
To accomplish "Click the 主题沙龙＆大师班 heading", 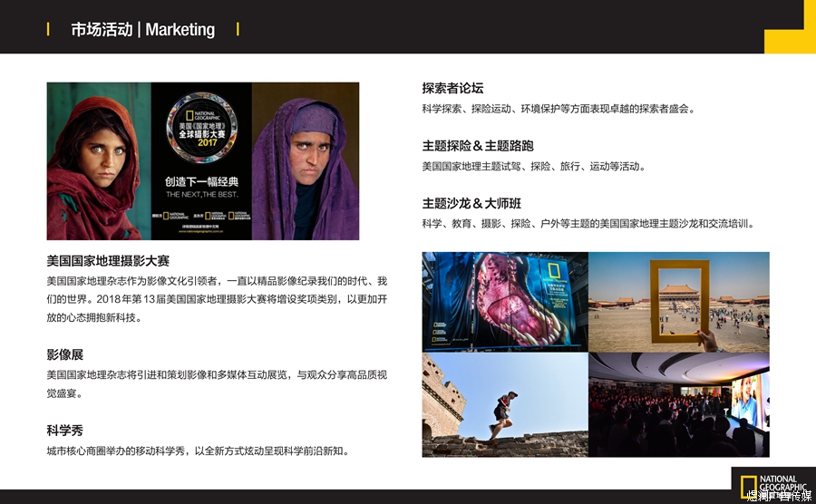I will click(471, 203).
